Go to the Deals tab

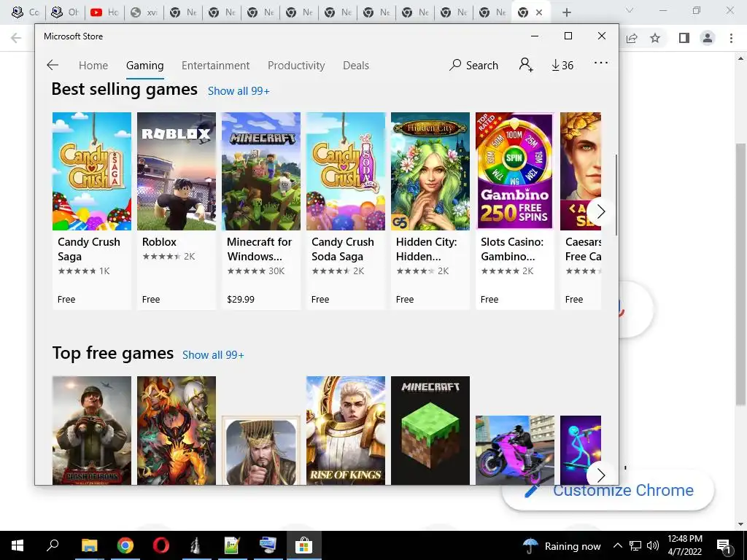point(356,65)
